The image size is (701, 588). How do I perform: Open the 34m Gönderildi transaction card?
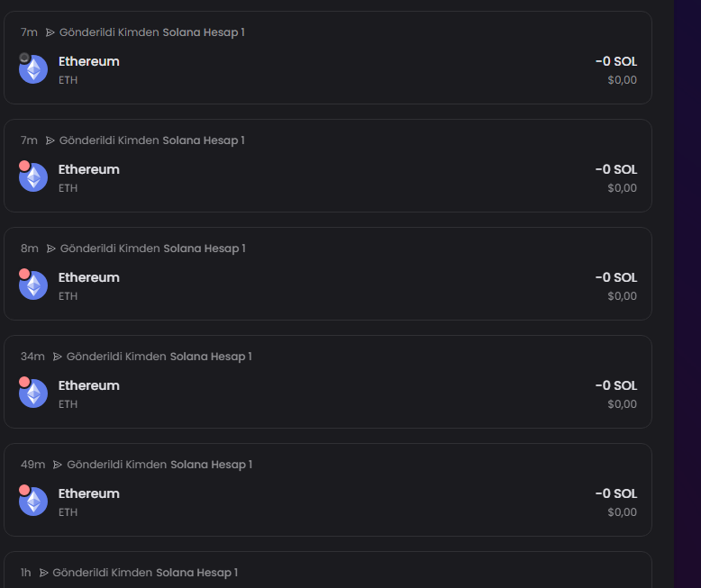328,382
